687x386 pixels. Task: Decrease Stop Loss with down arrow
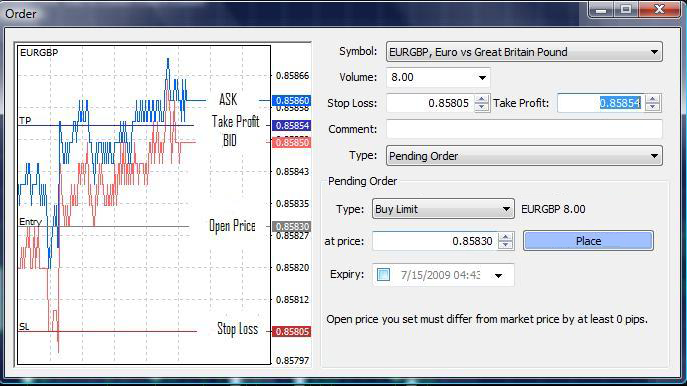[482, 107]
